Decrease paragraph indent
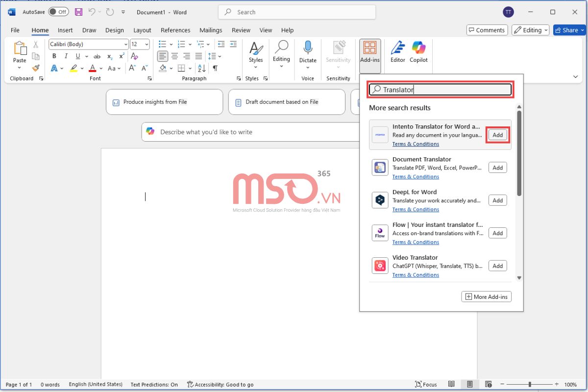The image size is (588, 392). 221,44
